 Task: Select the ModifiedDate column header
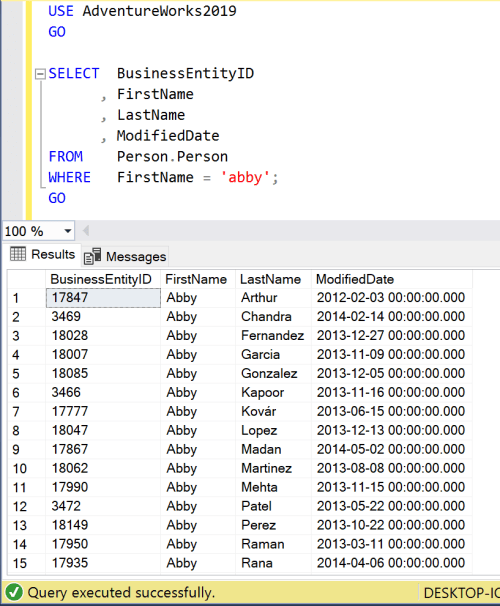[x=391, y=279]
